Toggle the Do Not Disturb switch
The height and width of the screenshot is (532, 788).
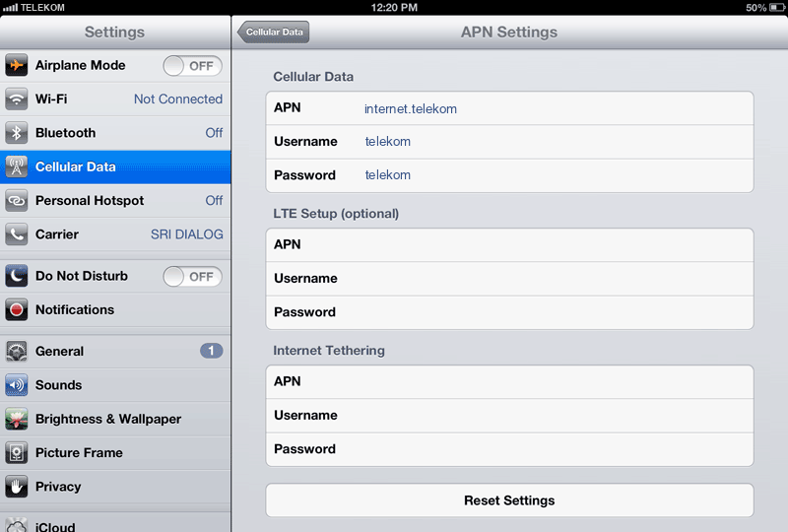[x=192, y=277]
